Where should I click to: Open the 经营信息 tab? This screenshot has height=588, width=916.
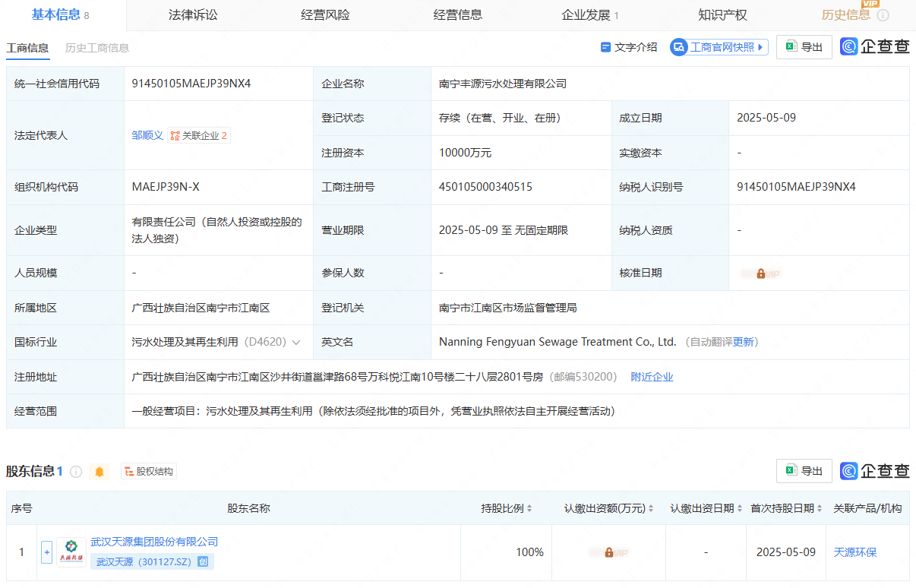tap(458, 14)
